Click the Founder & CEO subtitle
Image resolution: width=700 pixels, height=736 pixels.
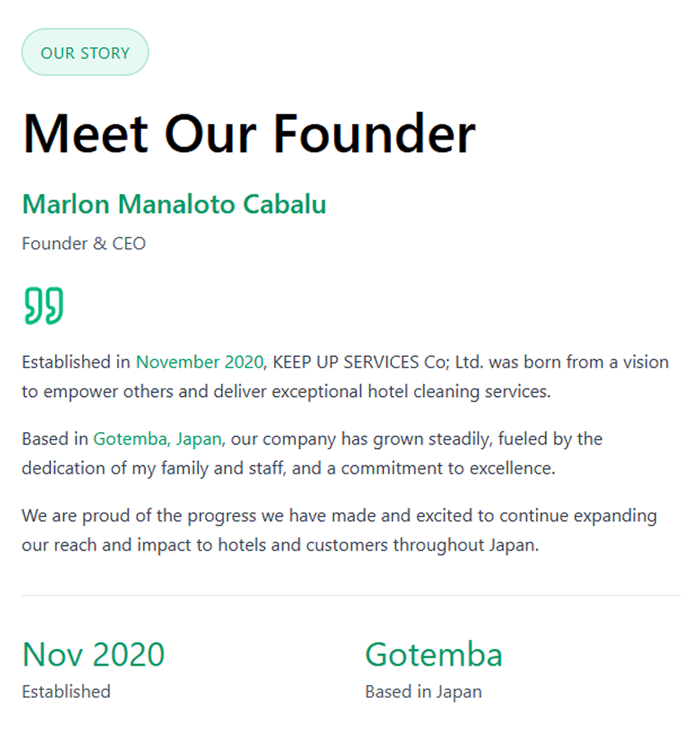click(x=84, y=243)
